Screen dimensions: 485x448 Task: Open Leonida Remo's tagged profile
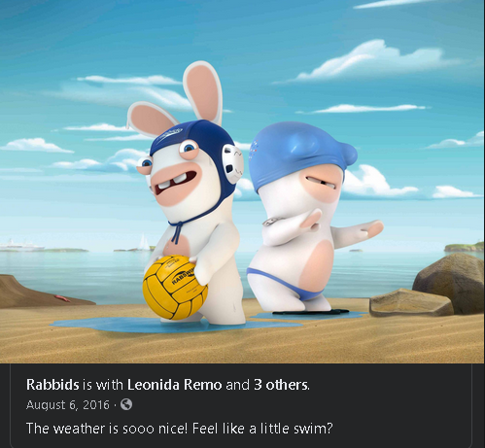(x=175, y=385)
